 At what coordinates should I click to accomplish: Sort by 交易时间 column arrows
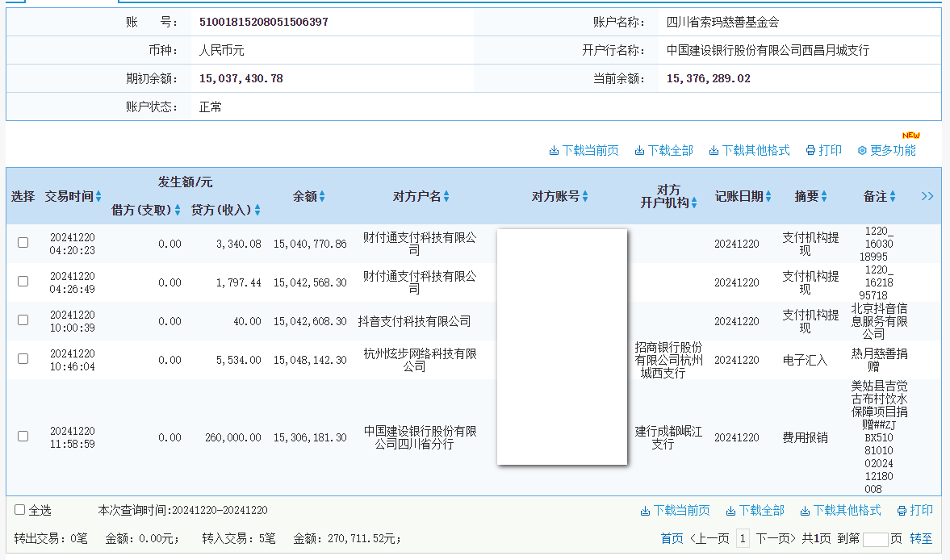98,196
